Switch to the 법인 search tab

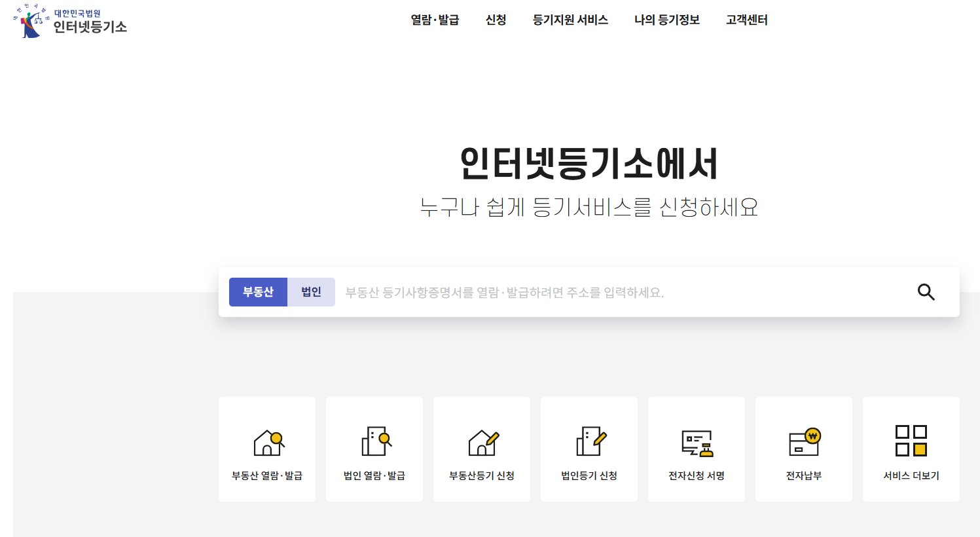coord(311,292)
